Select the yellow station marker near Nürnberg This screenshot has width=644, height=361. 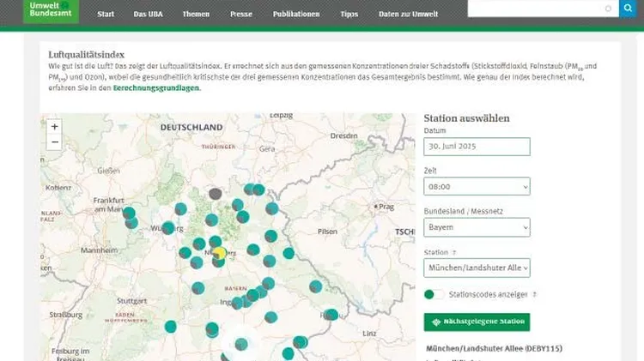220,253
